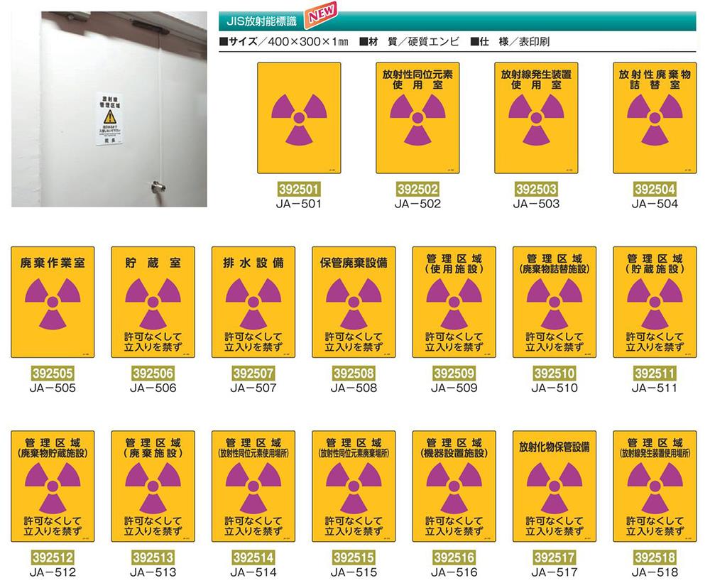The height and width of the screenshot is (588, 710).
Task: Select the 管理区域(貯蔵施設) sign
Action: pyautogui.click(x=654, y=303)
